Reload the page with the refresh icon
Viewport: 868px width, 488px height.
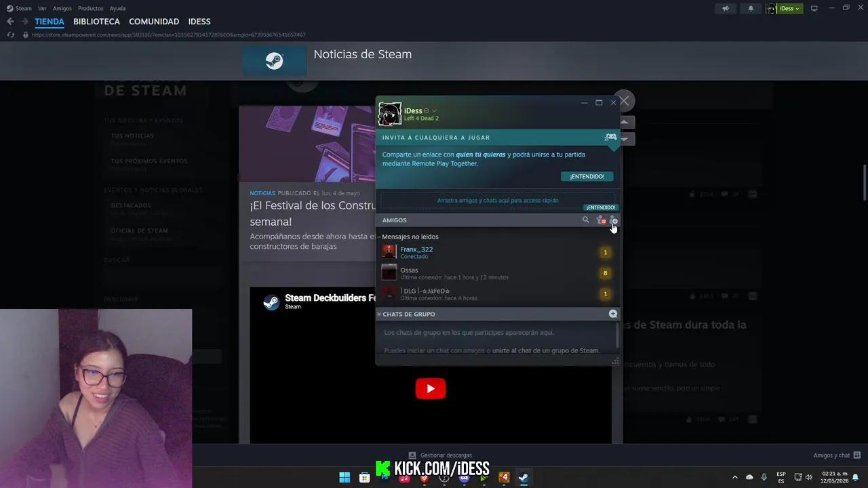click(10, 35)
